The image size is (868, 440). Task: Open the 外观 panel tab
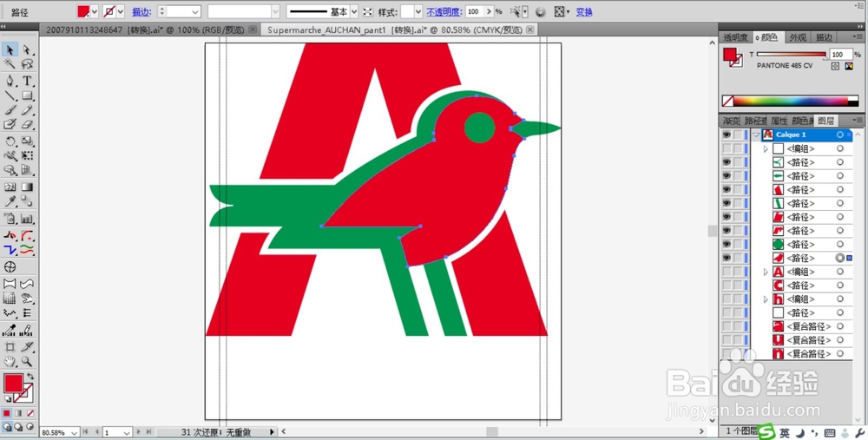click(x=798, y=37)
